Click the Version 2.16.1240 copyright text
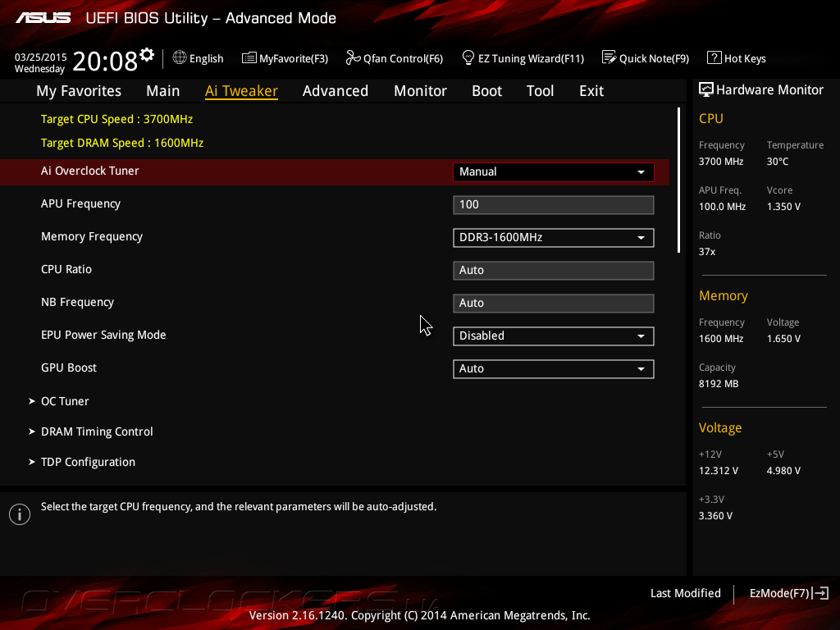This screenshot has height=630, width=840. (419, 615)
